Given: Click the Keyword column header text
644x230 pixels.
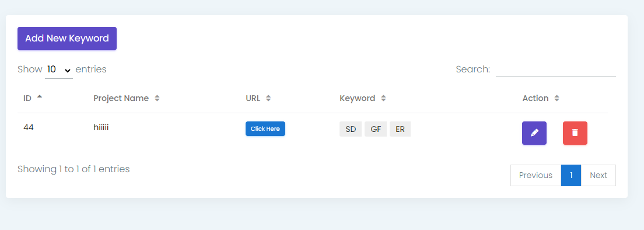Looking at the screenshot, I should (x=358, y=98).
